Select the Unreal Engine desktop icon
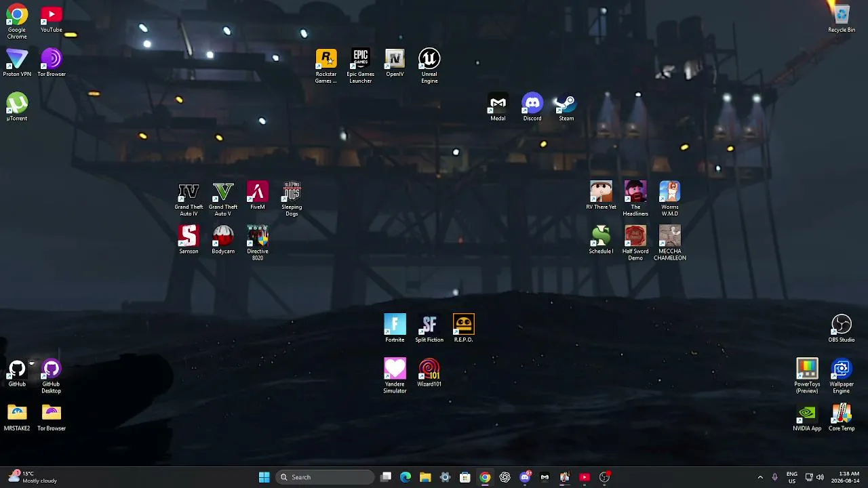 (429, 66)
